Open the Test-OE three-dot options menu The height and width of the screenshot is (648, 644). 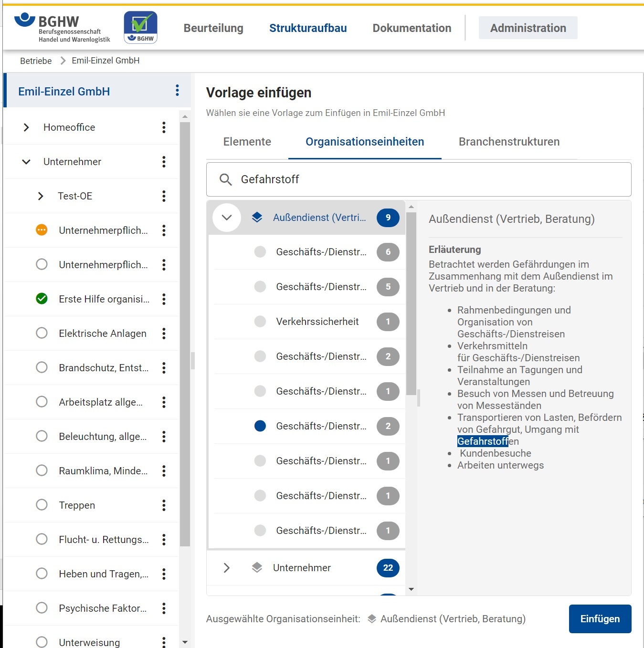point(164,196)
